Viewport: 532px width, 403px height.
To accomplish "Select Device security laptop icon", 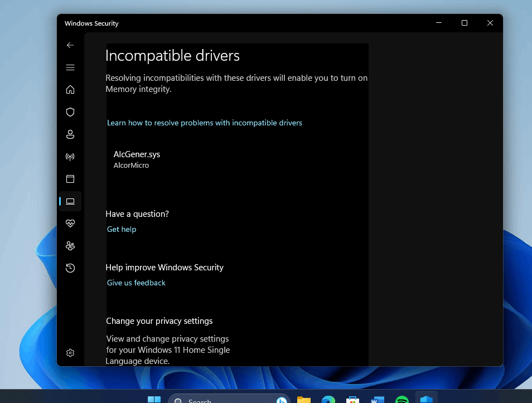I will point(70,202).
